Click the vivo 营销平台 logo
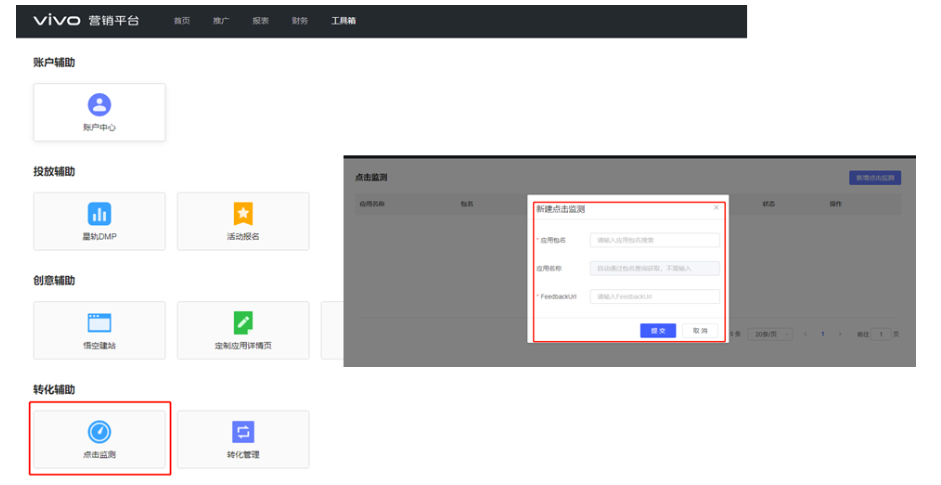Image resolution: width=941 pixels, height=485 pixels. coord(86,20)
